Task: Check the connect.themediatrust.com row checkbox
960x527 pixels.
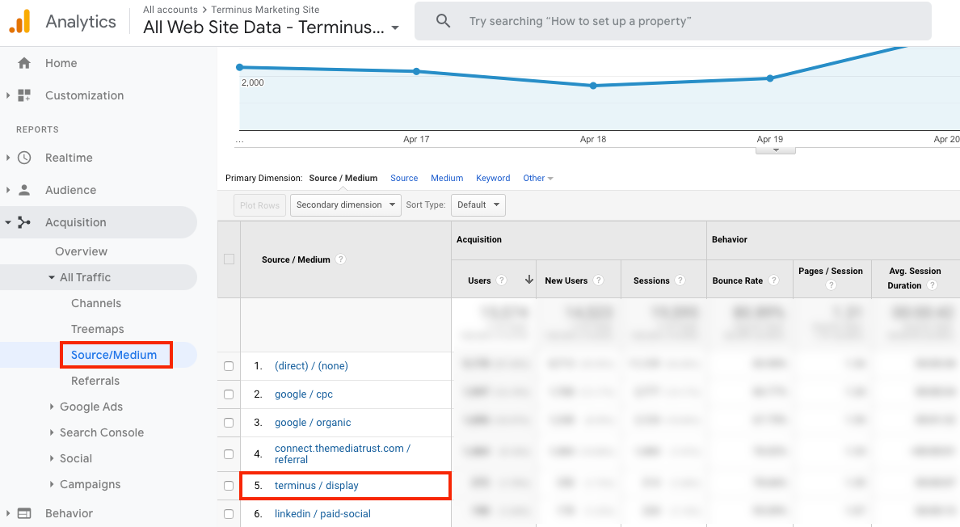Action: coord(229,454)
